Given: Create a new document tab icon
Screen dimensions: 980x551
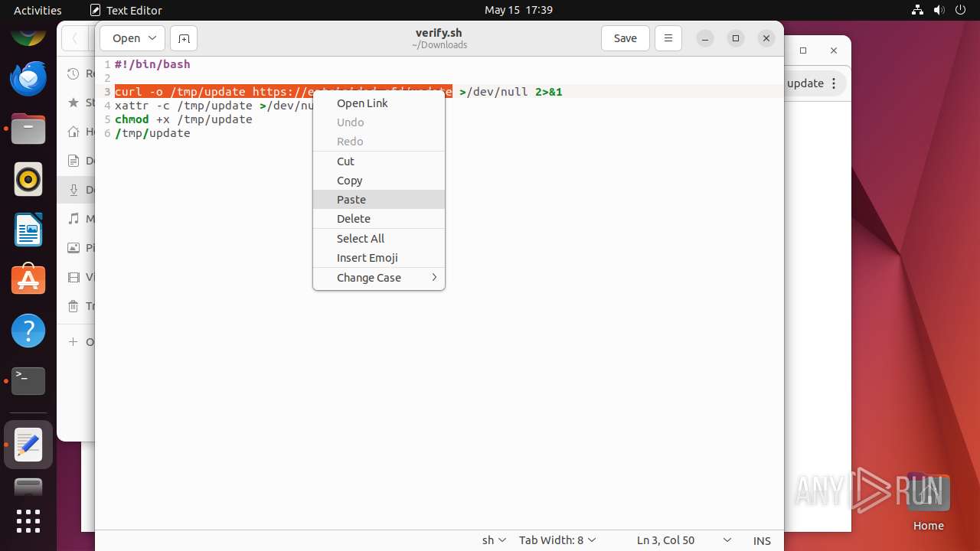Looking at the screenshot, I should point(184,38).
